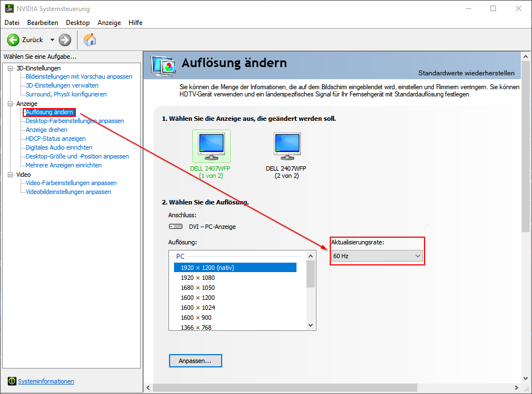Click the resolution list scrollbar thumb
The image size is (532, 394).
(310, 274)
